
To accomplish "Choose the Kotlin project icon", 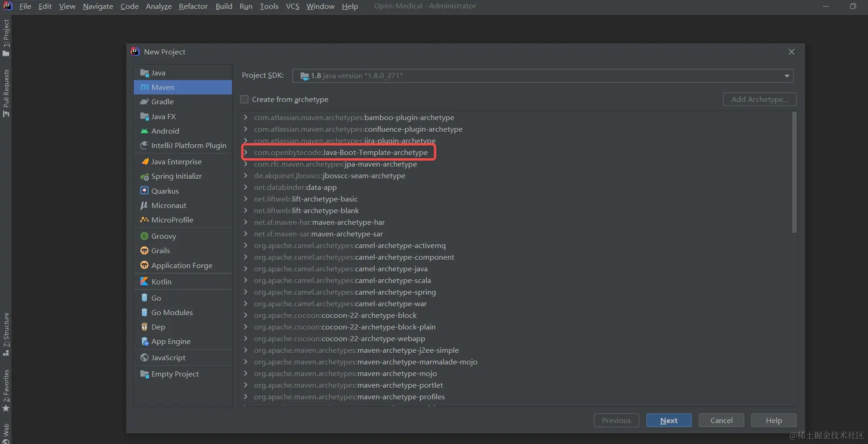I will coord(144,282).
